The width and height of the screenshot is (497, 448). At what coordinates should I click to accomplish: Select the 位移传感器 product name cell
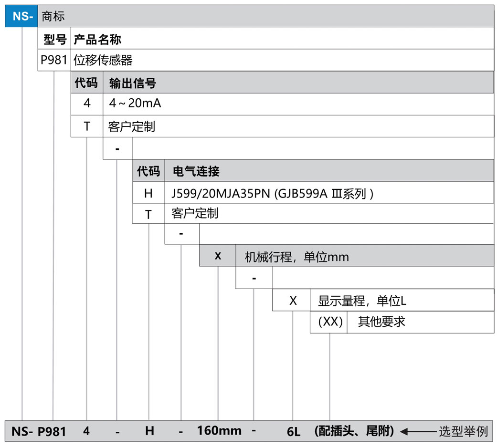point(103,60)
